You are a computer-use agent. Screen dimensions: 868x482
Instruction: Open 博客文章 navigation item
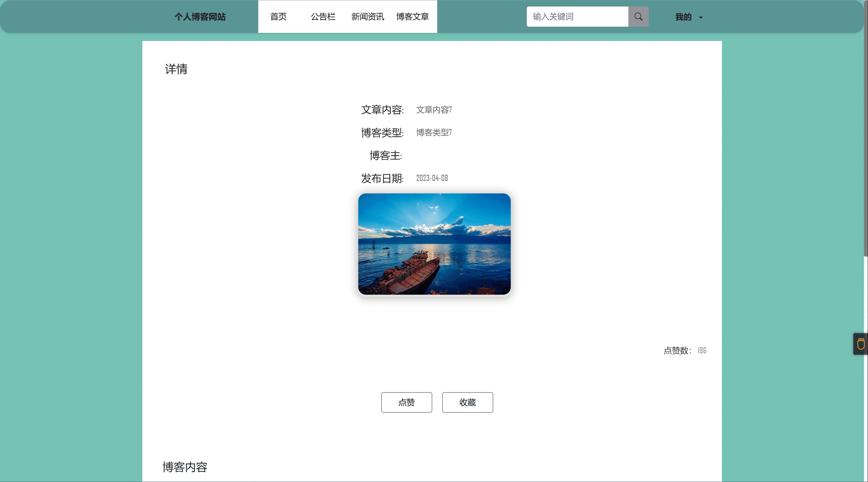tap(412, 17)
